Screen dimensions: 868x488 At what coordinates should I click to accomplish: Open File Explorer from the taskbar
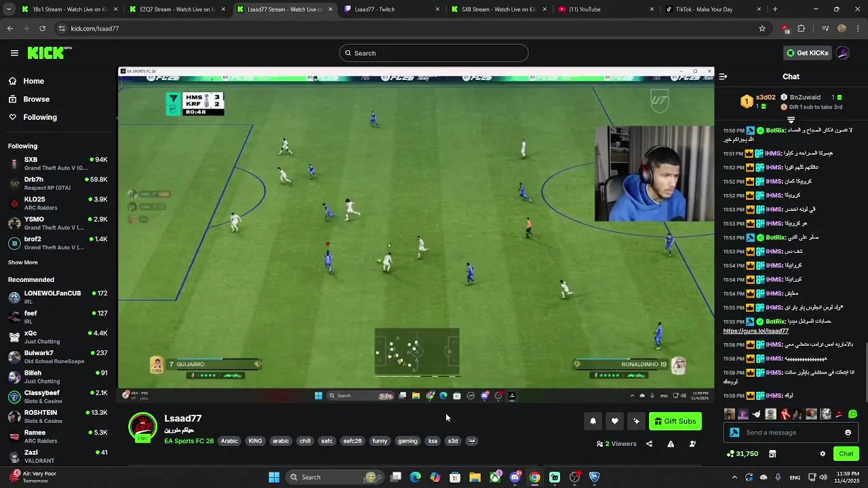click(x=475, y=477)
